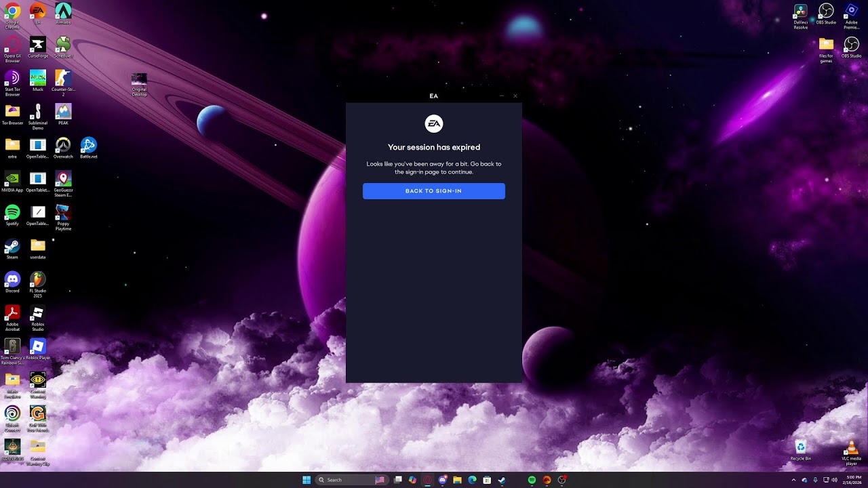This screenshot has width=868, height=488.
Task: Open the EA desktop shortcut
Action: (x=38, y=14)
